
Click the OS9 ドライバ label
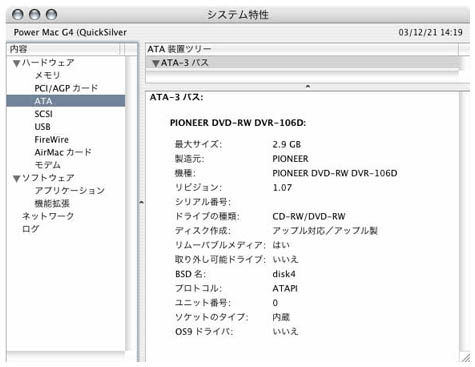coord(204,332)
